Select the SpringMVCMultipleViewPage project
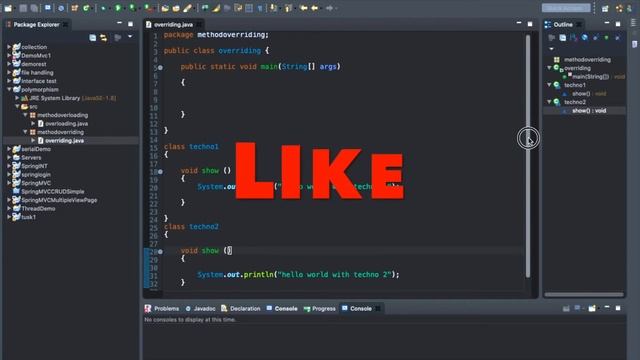The image size is (640, 360). [59, 200]
